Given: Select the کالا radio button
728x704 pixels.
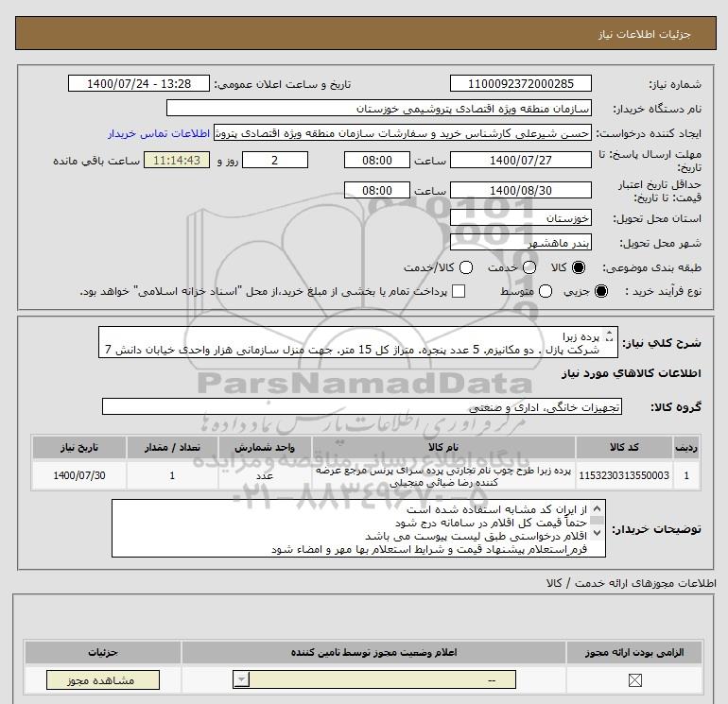Looking at the screenshot, I should (x=579, y=267).
